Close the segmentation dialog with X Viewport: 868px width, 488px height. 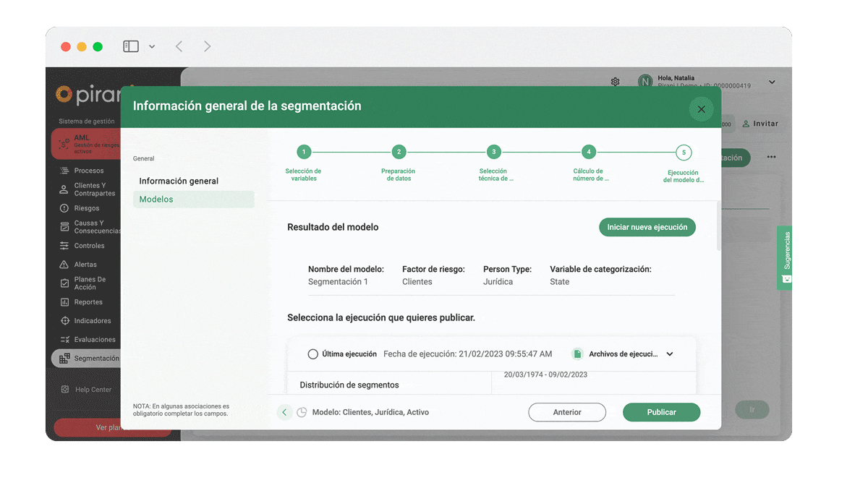[701, 109]
